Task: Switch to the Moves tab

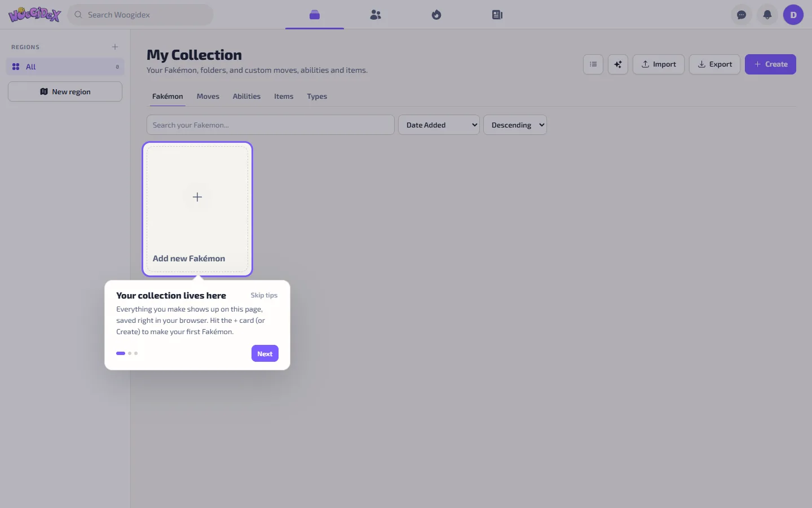Action: point(208,97)
